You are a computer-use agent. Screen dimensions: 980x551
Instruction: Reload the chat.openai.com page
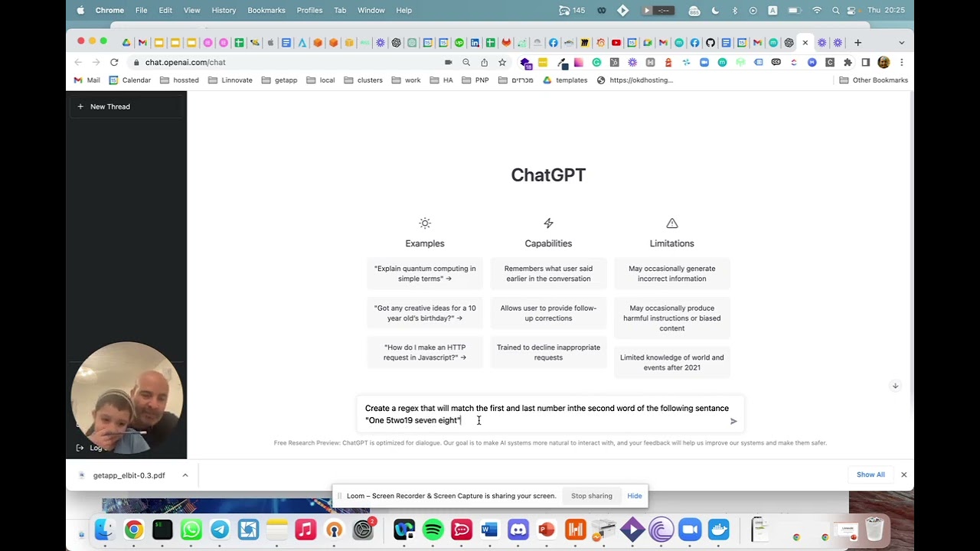pyautogui.click(x=114, y=62)
